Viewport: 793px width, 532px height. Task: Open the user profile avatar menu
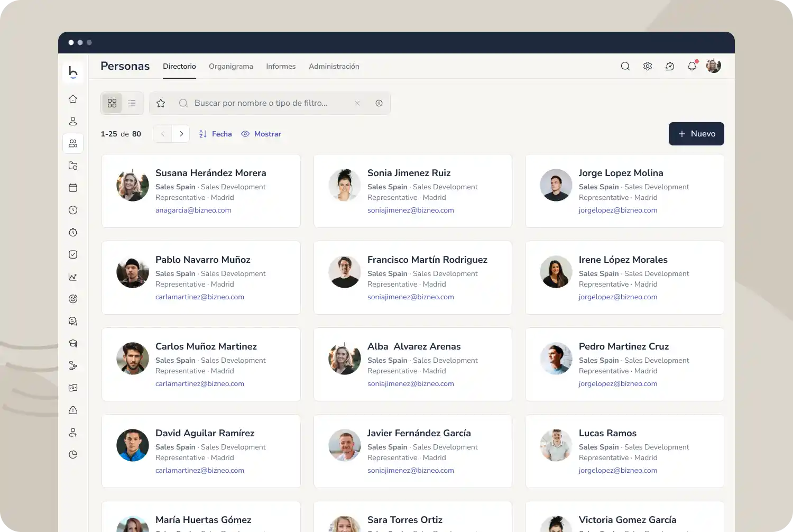point(713,66)
